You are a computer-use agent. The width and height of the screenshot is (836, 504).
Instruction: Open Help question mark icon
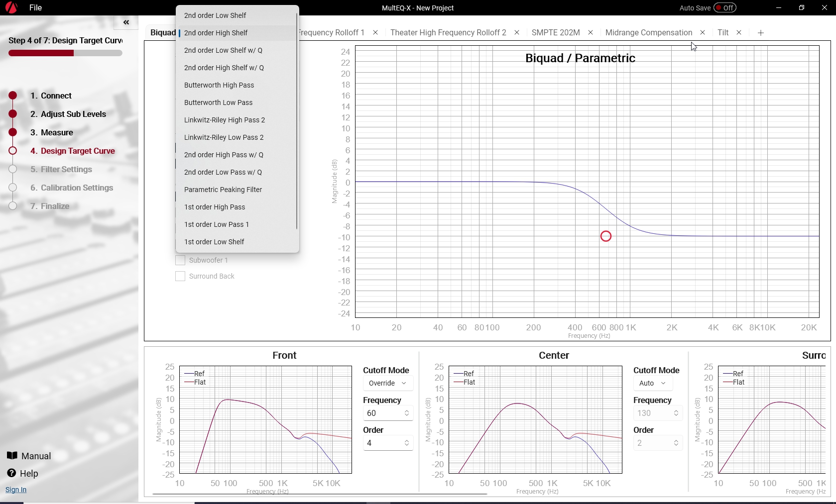tap(11, 473)
